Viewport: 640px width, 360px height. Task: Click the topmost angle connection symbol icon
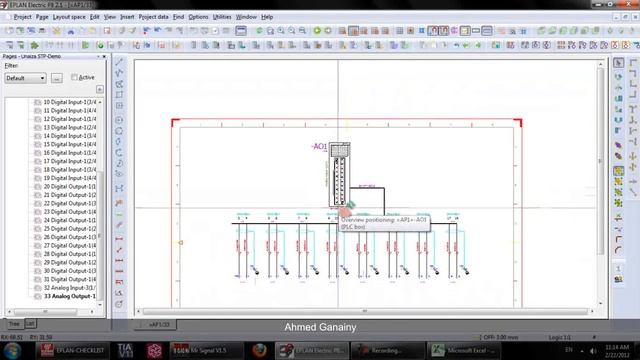[x=633, y=63]
